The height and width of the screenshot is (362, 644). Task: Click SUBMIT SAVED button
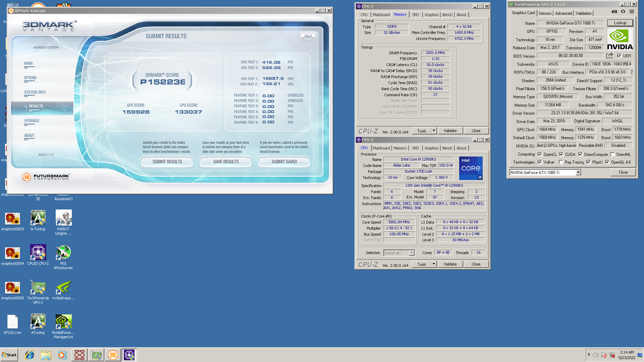pos(284,162)
